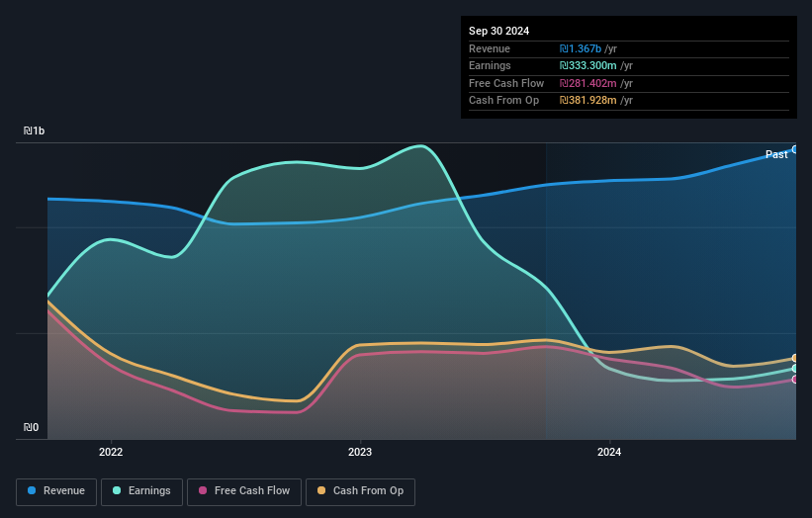Click the Revenue endpoint marker on chart
The height and width of the screenshot is (518, 812).
(x=795, y=149)
